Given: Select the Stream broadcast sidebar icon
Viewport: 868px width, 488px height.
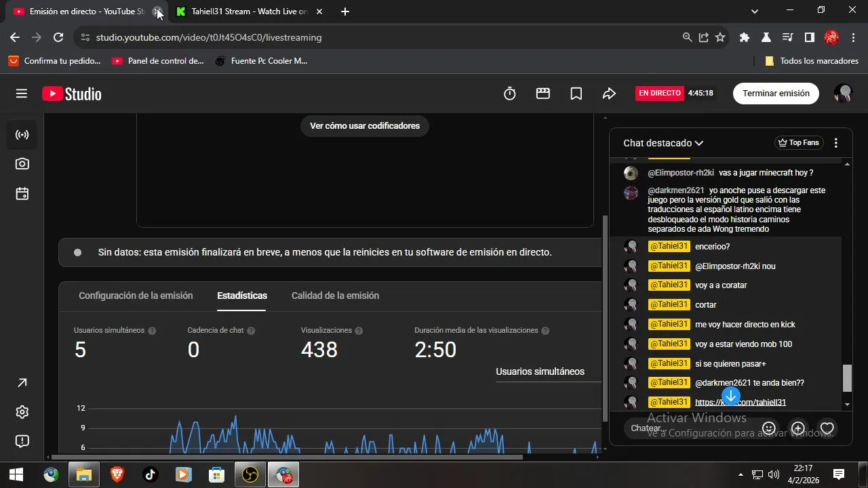Looking at the screenshot, I should click(x=22, y=134).
